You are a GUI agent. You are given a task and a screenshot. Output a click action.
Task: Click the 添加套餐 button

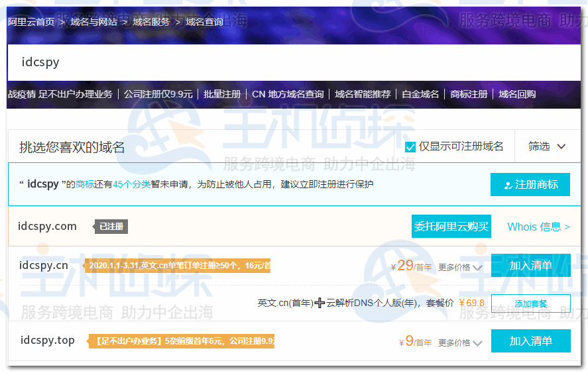point(530,303)
